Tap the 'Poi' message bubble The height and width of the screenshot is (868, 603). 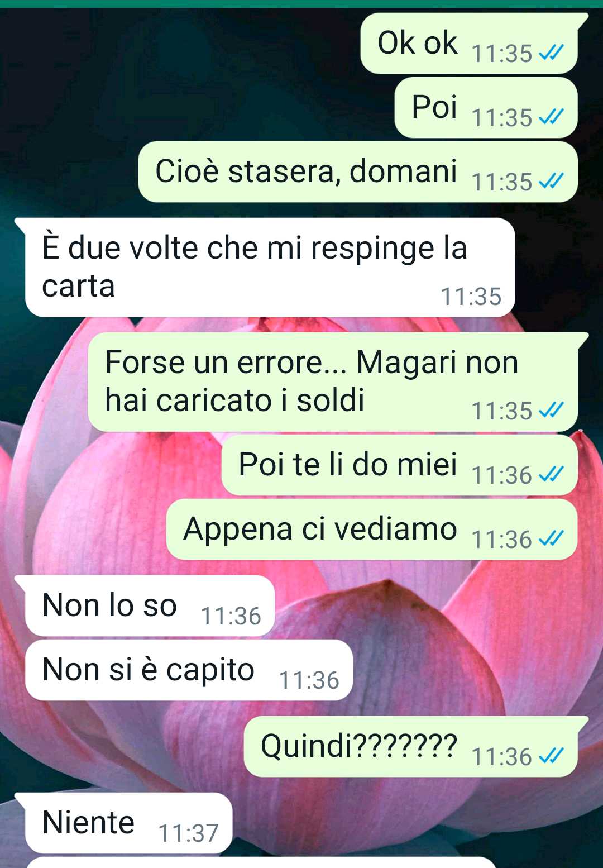point(486,108)
